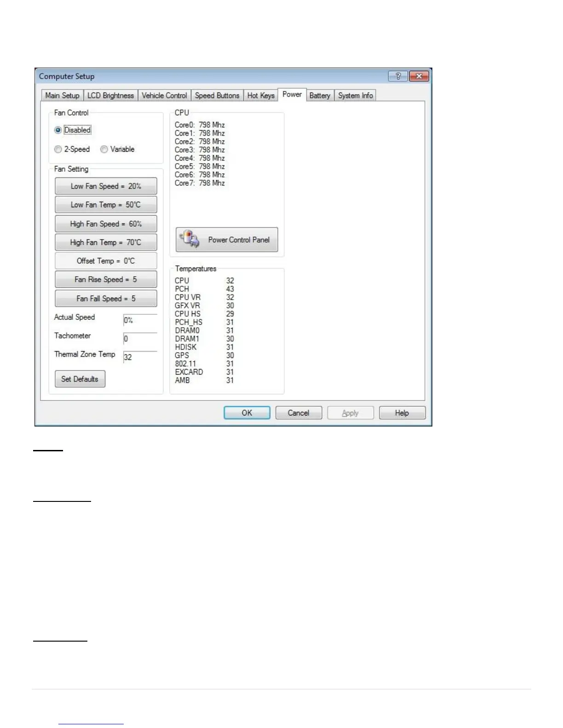Switch to the Main Setup tab
The height and width of the screenshot is (728, 563).
tap(62, 96)
